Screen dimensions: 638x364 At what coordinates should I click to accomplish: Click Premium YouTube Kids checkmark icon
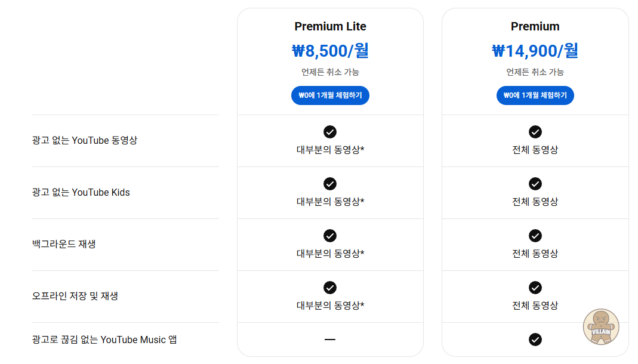535,184
